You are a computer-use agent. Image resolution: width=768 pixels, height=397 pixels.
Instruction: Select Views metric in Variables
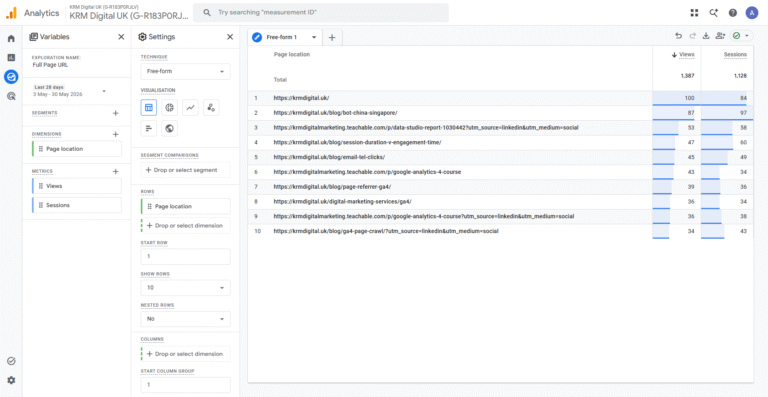[x=77, y=186]
